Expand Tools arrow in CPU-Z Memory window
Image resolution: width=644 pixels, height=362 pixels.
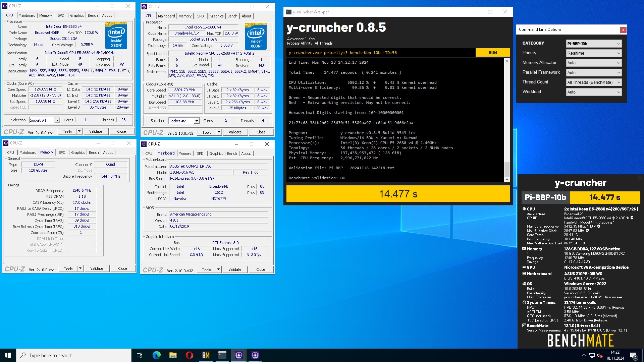80,268
